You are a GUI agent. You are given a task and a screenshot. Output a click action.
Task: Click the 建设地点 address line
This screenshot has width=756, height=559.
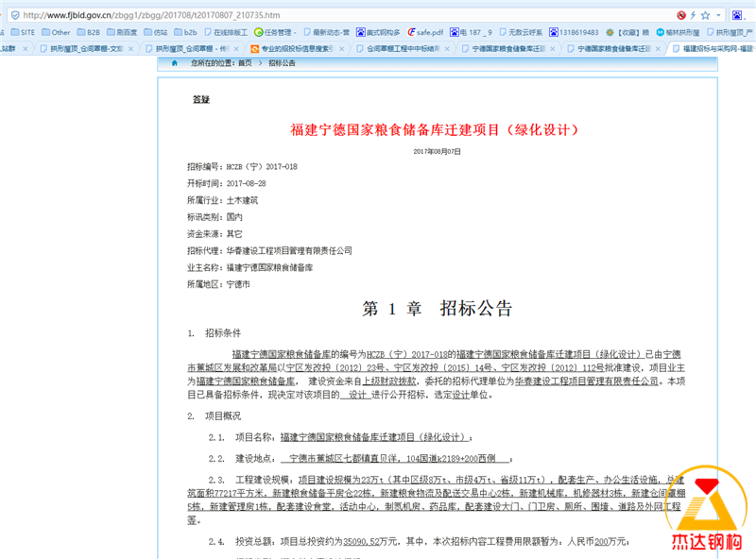click(x=360, y=458)
